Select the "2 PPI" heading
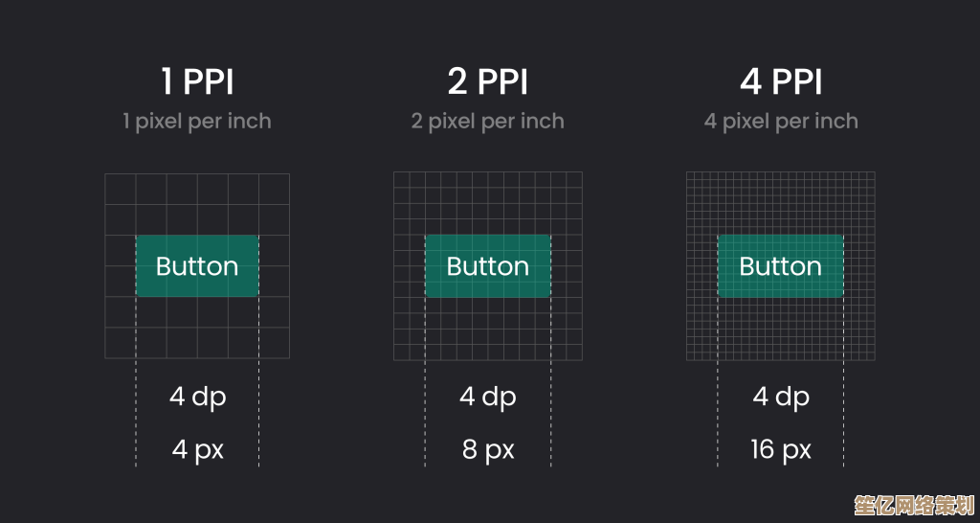The height and width of the screenshot is (523, 980). click(488, 82)
